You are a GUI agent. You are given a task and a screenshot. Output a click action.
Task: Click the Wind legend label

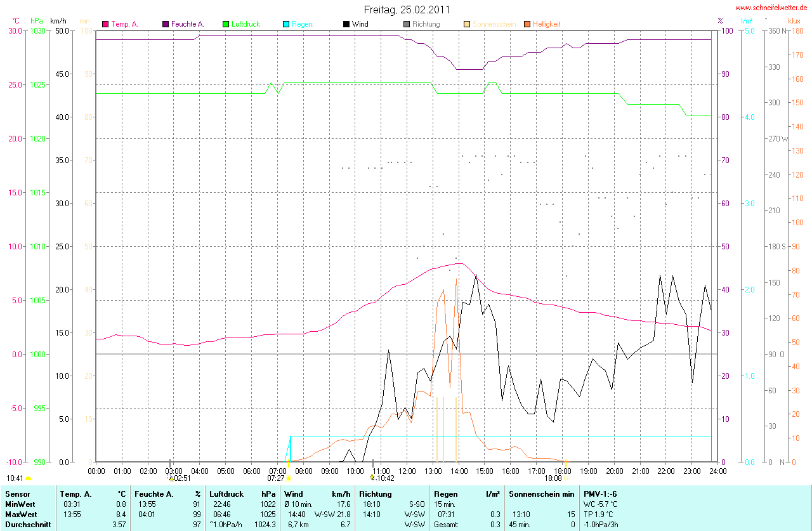360,24
